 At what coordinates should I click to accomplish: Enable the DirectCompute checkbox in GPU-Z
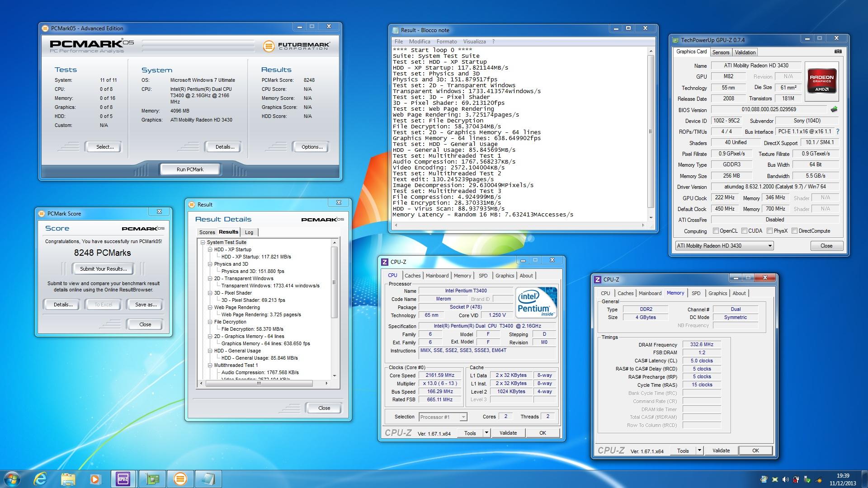click(x=794, y=231)
